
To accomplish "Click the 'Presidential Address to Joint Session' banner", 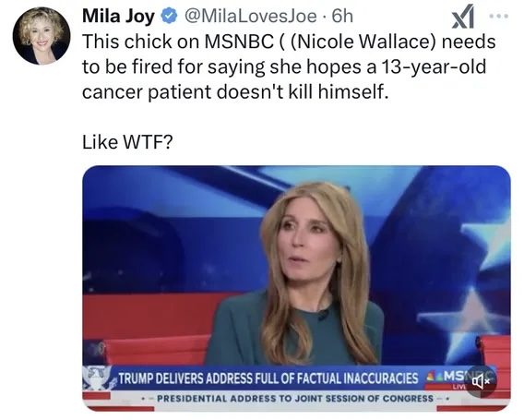I will point(295,398).
